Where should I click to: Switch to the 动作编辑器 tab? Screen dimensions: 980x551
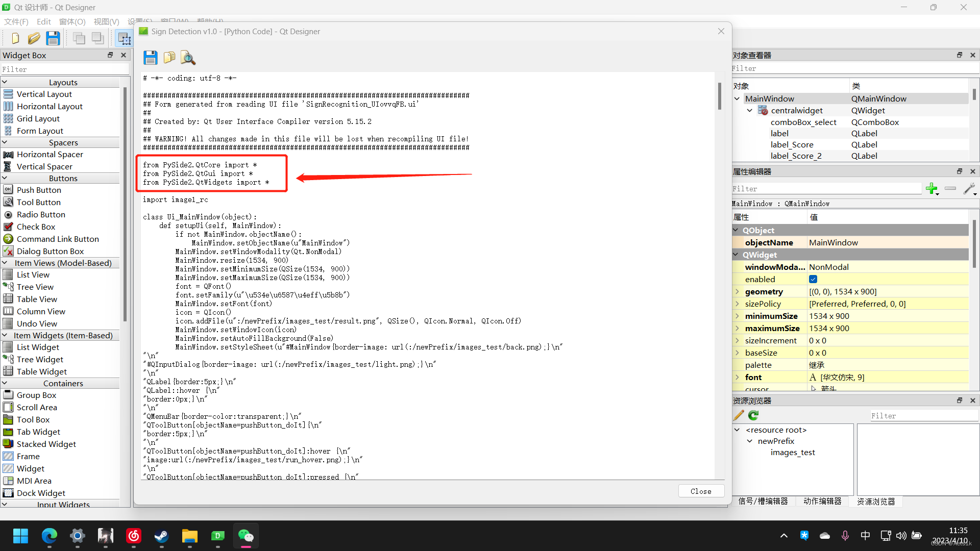pos(822,501)
